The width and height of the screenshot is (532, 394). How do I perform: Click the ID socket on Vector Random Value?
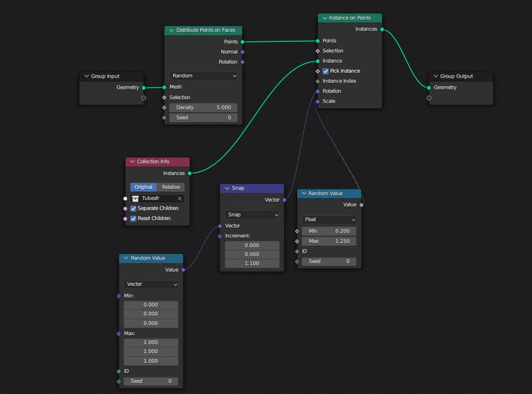click(x=118, y=371)
